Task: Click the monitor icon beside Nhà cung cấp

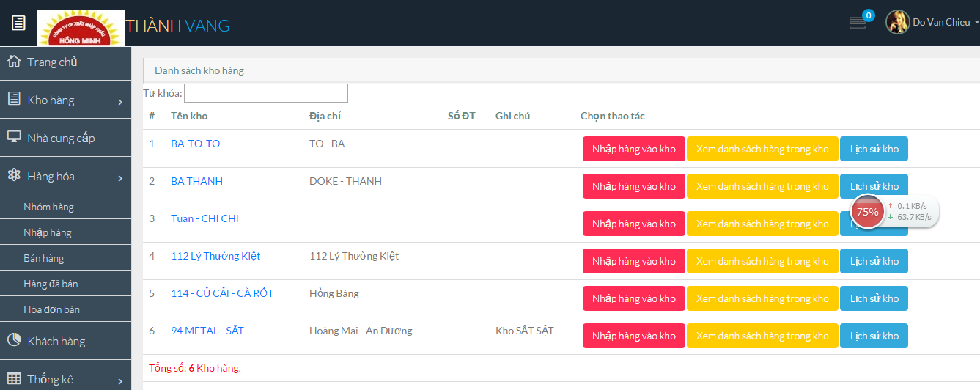Action: (x=14, y=138)
